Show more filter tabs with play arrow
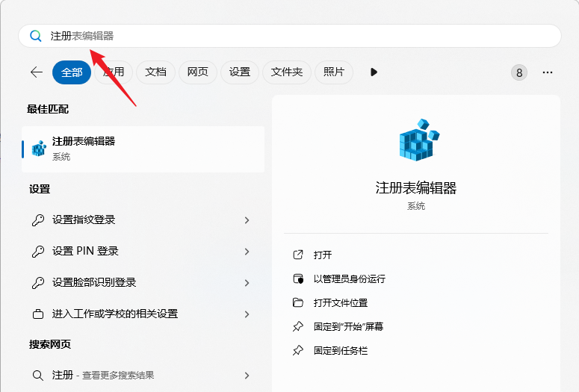The image size is (579, 392). [374, 72]
